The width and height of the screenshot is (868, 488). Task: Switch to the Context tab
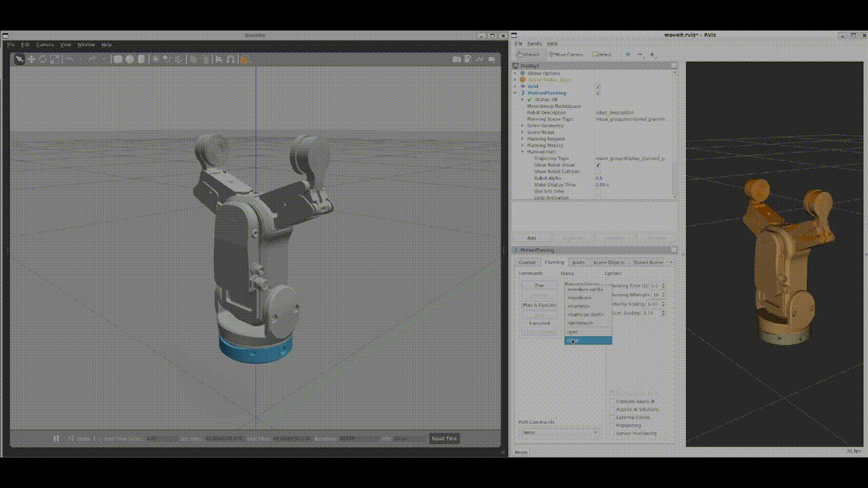click(x=527, y=262)
